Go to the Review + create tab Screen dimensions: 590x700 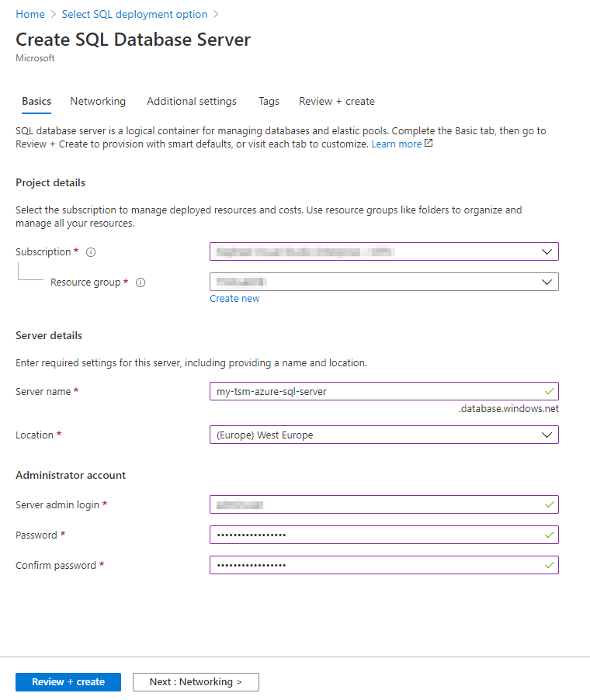337,102
